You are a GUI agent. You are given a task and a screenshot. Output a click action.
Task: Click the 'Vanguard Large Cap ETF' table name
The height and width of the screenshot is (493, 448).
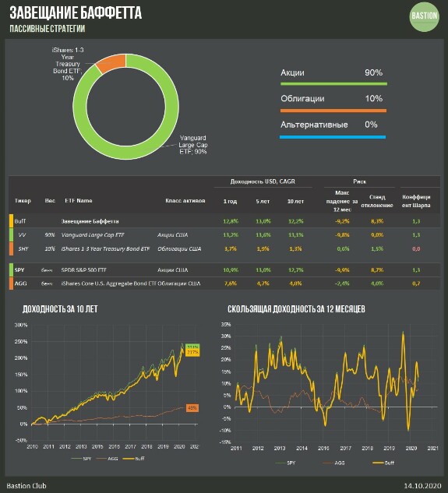(x=93, y=235)
